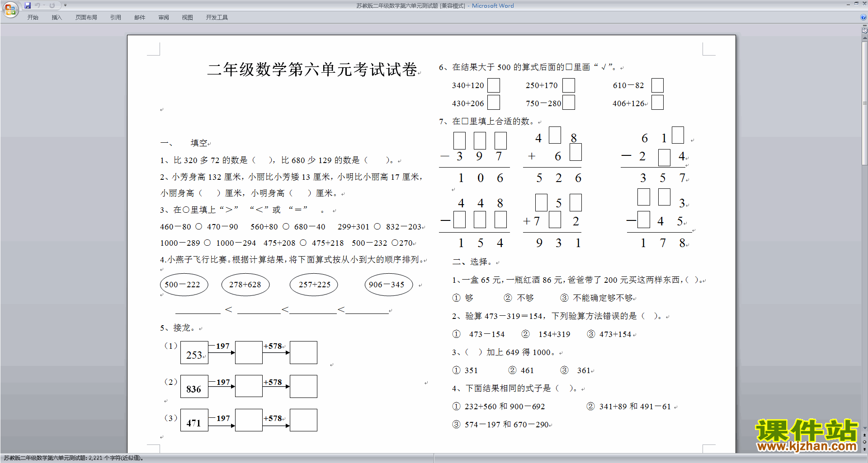
Task: Open Word Help question mark icon
Action: tap(863, 17)
